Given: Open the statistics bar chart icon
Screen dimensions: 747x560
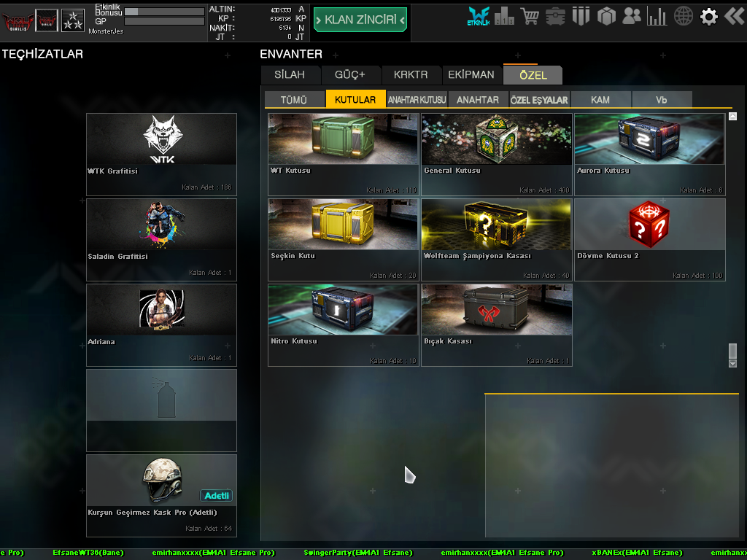Looking at the screenshot, I should click(657, 17).
